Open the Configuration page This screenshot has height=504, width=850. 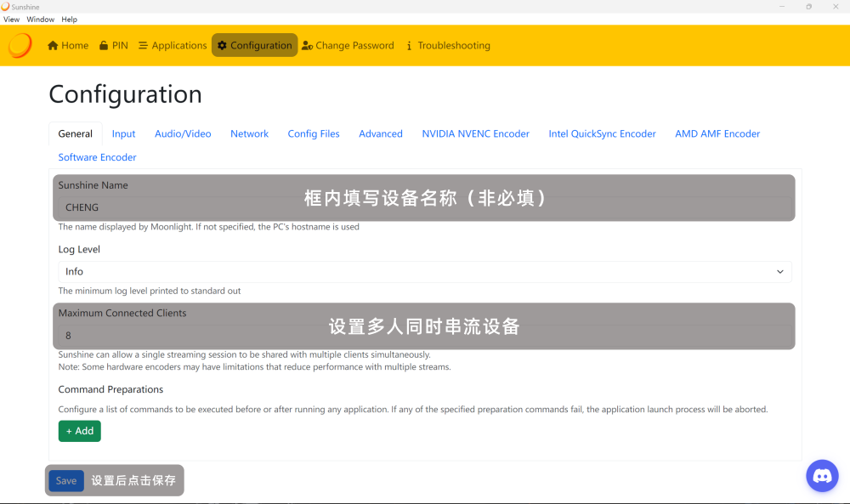(x=255, y=46)
